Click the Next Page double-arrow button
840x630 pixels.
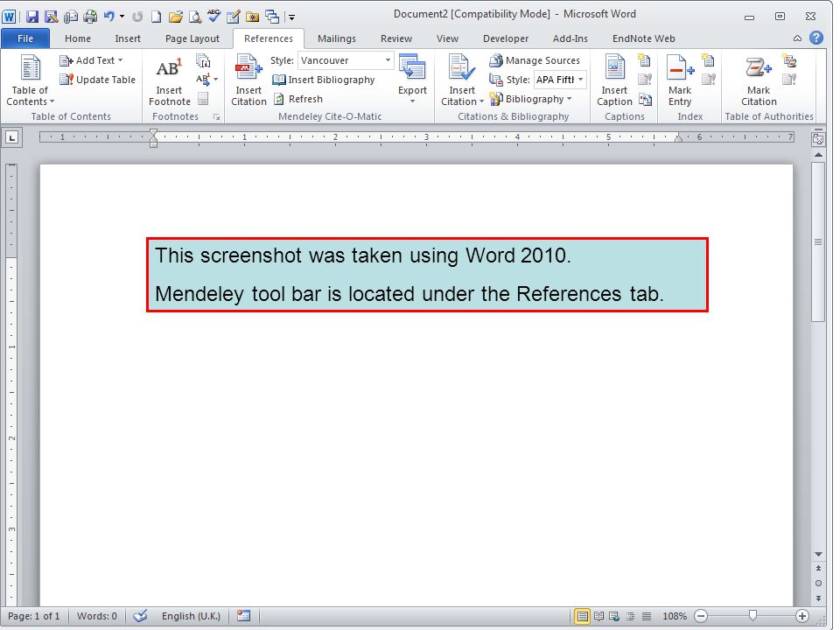click(x=818, y=598)
